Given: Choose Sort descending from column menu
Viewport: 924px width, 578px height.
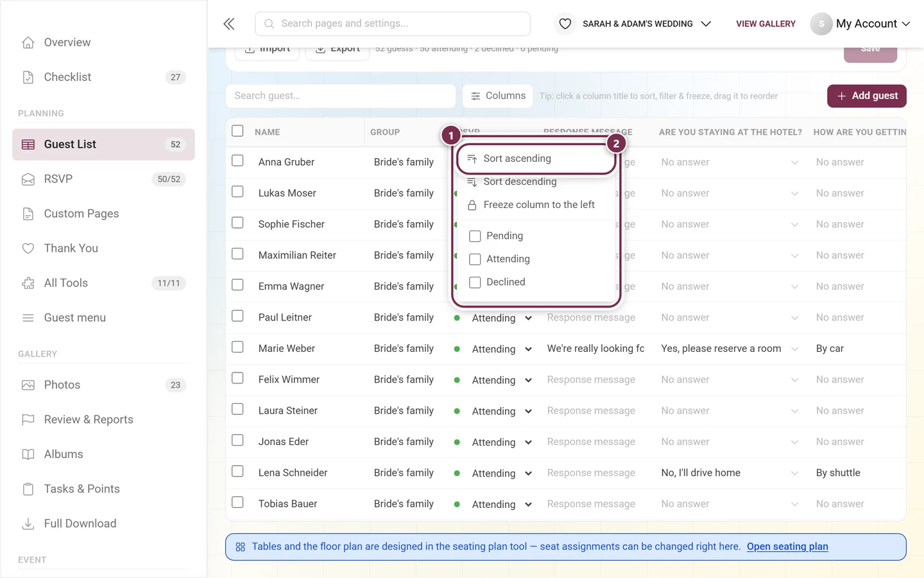Looking at the screenshot, I should point(536,182).
